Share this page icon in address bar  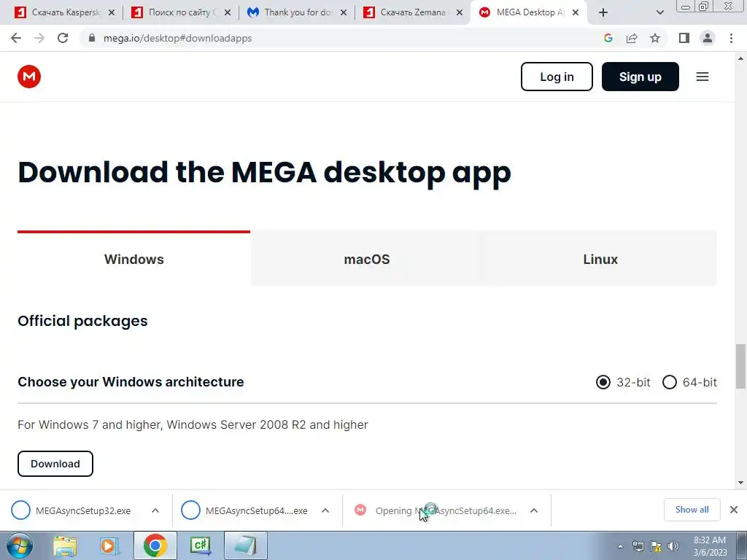(632, 38)
